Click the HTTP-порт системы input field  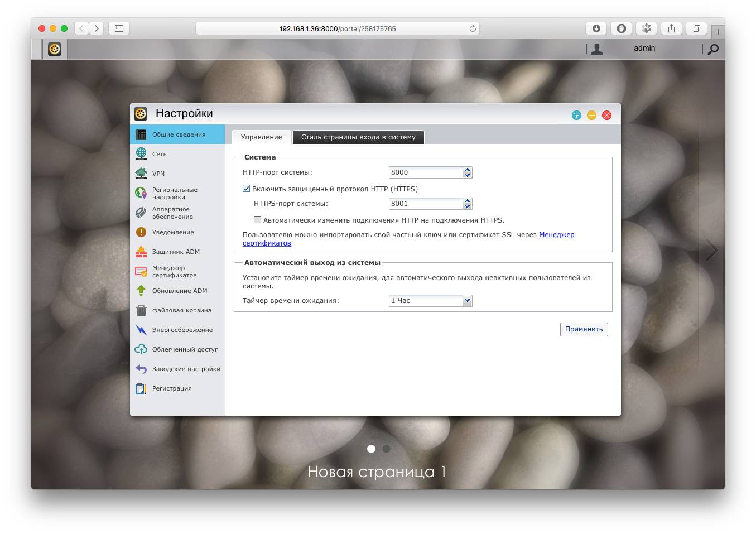pos(426,172)
